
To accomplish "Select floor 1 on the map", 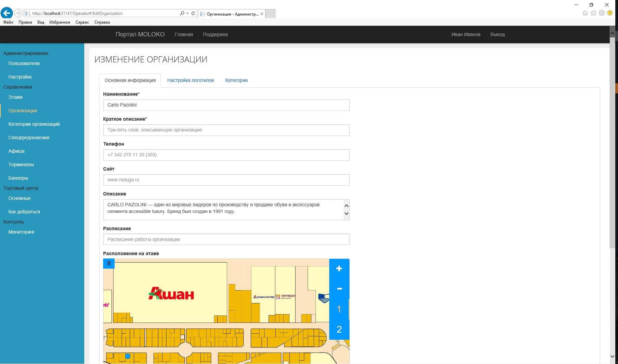I will coord(339,309).
